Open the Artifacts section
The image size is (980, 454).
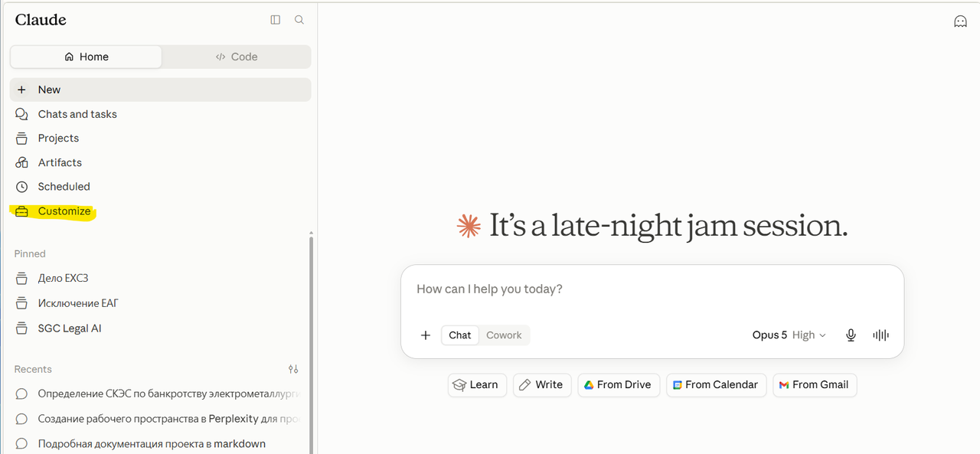click(x=161, y=162)
